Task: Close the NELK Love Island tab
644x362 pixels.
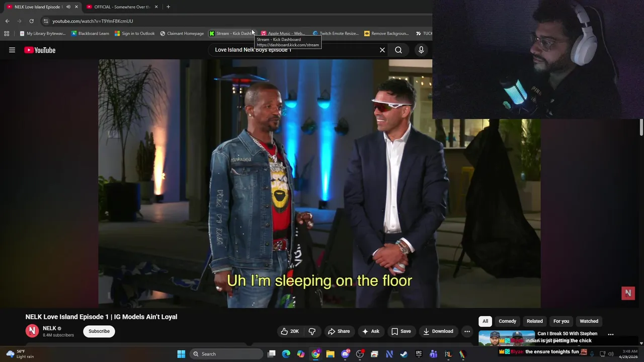Action: [76, 7]
